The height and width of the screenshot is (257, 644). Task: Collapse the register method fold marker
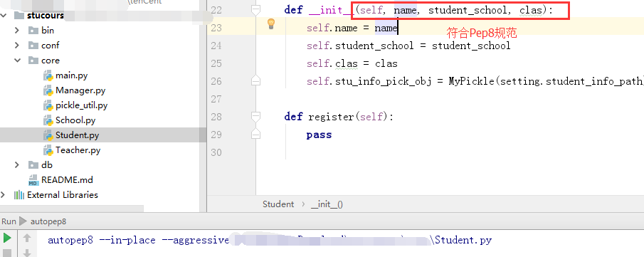[256, 116]
